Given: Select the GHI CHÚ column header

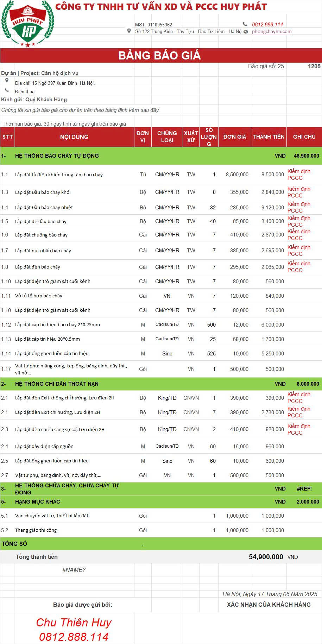Looking at the screenshot, I should tap(304, 137).
